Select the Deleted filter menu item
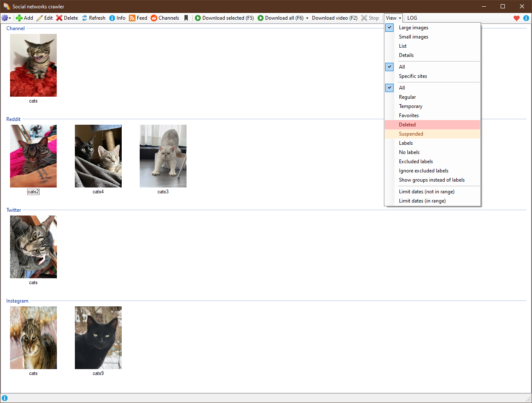The width and height of the screenshot is (532, 403). (407, 125)
